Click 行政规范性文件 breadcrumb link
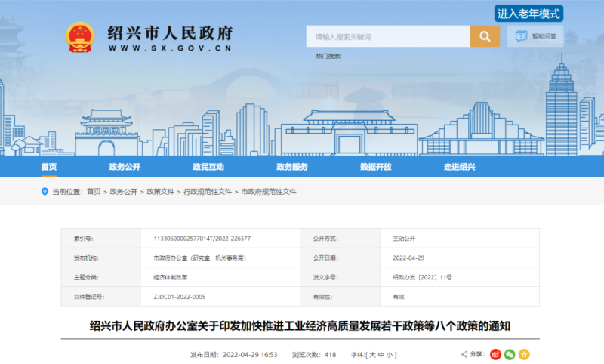Screen dimensions: 604x364 click(208, 192)
